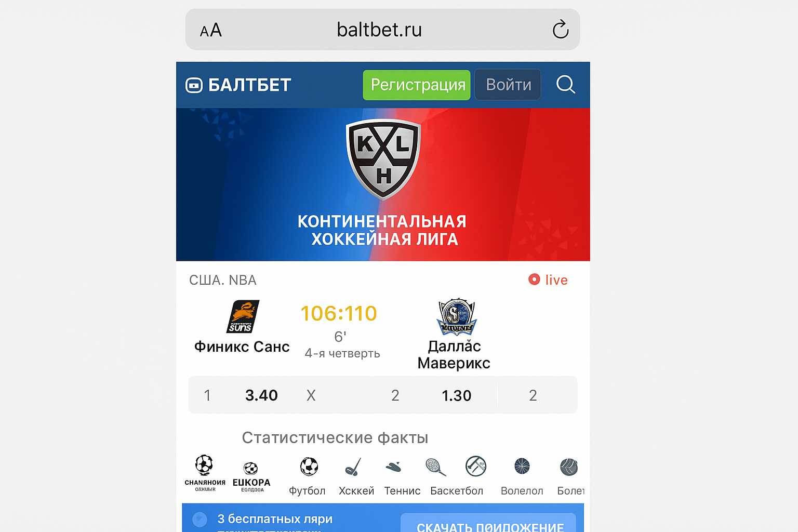Open the КХЛ league banner
Screen dimensions: 798x532
383,184
